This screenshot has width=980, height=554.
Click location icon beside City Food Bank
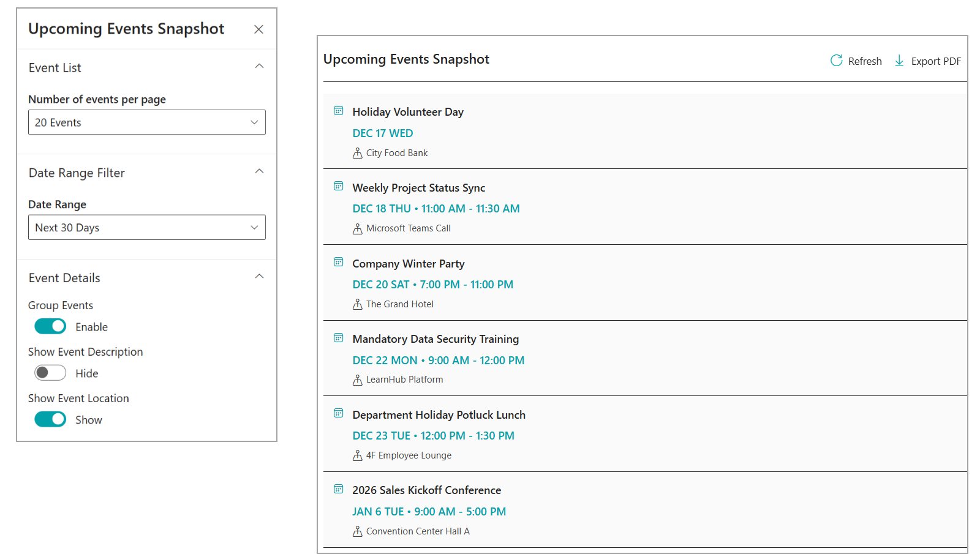click(358, 153)
